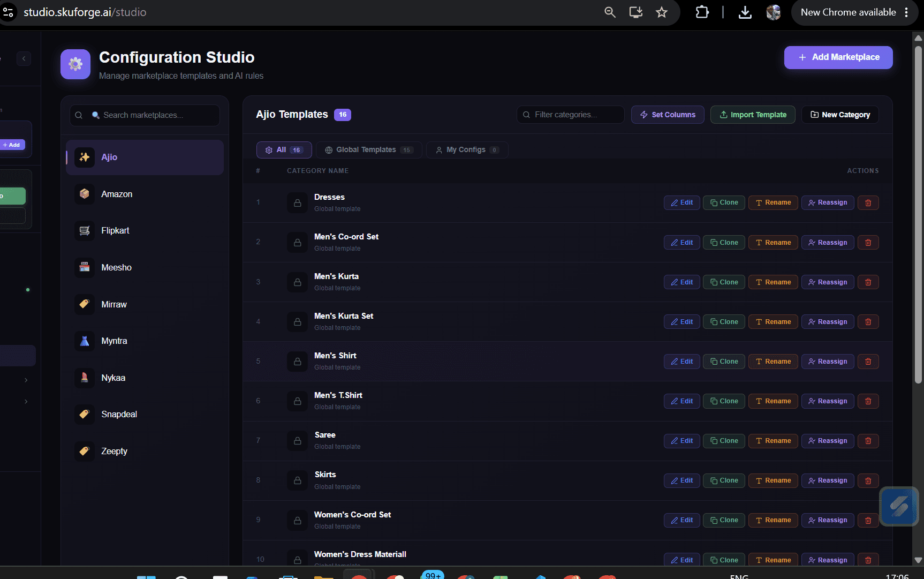Open Chrome extensions puzzle icon
Image resolution: width=924 pixels, height=579 pixels.
tap(702, 12)
